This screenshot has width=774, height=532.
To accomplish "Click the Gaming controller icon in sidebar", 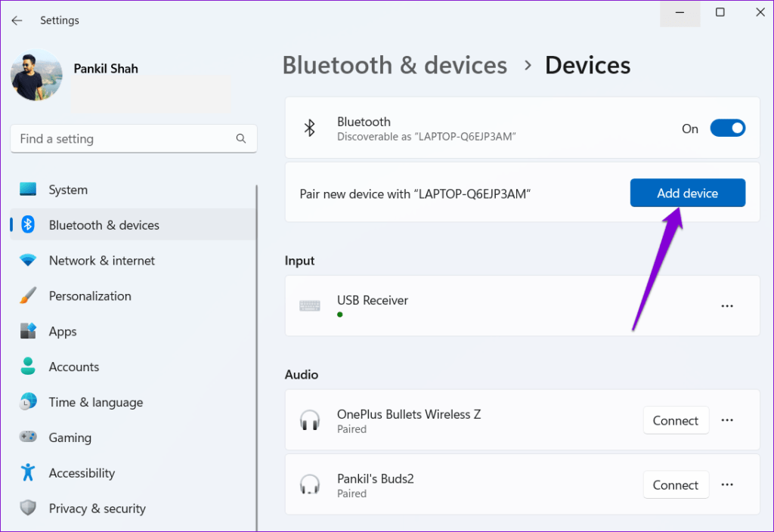I will click(28, 438).
